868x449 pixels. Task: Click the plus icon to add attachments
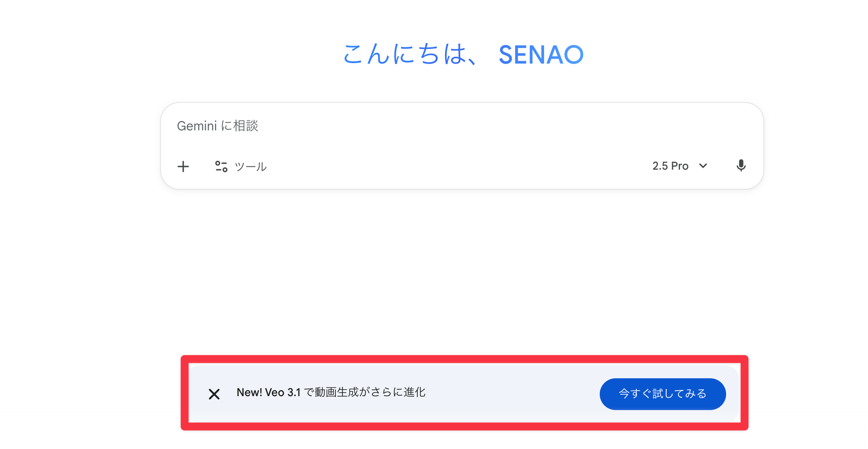point(183,166)
